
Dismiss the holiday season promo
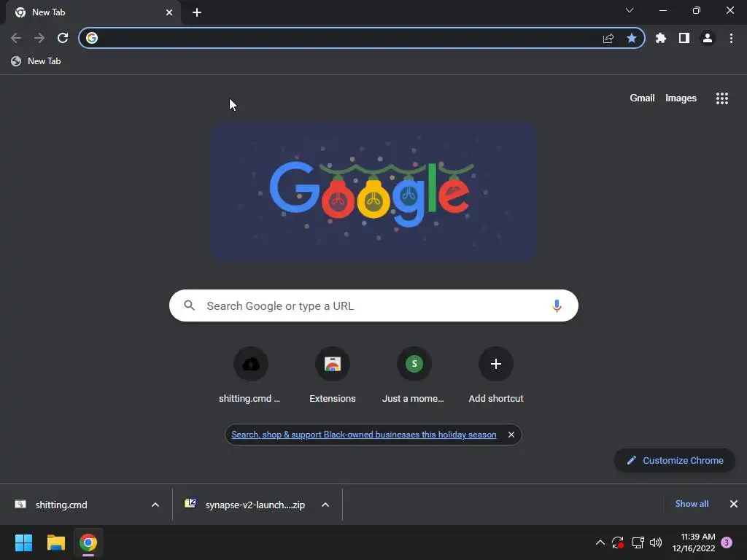click(511, 435)
